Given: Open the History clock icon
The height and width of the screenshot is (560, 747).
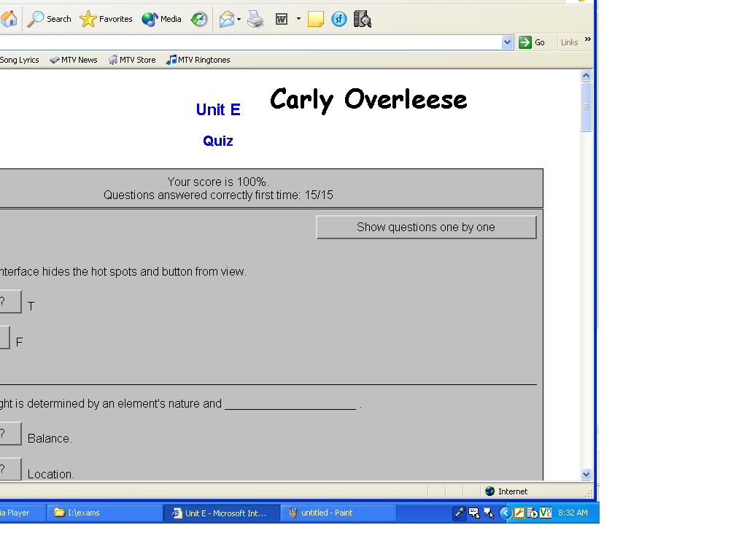Looking at the screenshot, I should (x=199, y=19).
